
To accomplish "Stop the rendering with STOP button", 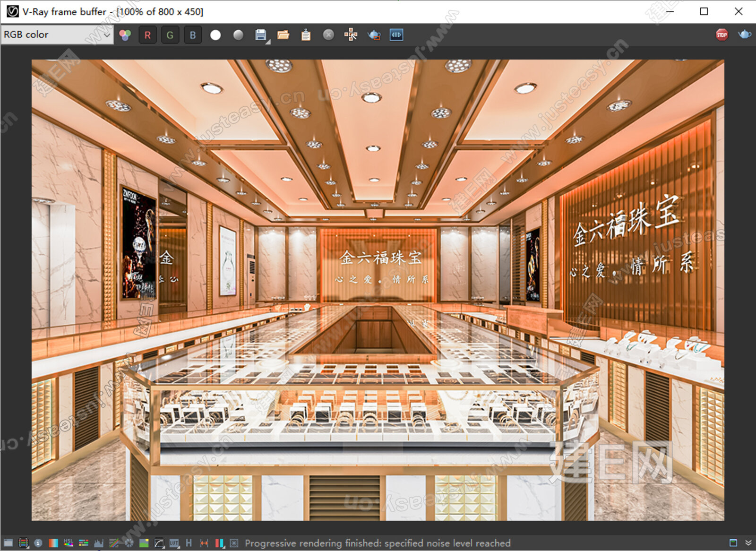I will pyautogui.click(x=722, y=34).
